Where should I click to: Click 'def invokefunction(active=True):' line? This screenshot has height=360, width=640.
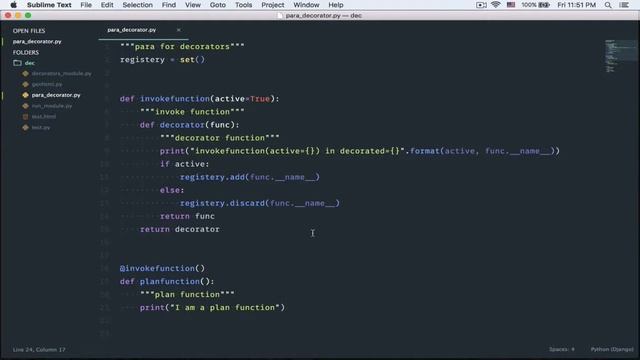pyautogui.click(x=200, y=99)
